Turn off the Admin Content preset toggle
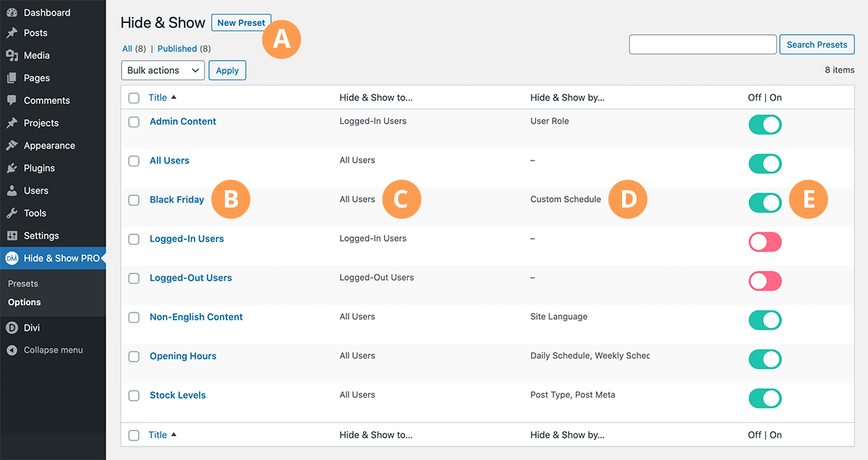868x460 pixels. 765,124
